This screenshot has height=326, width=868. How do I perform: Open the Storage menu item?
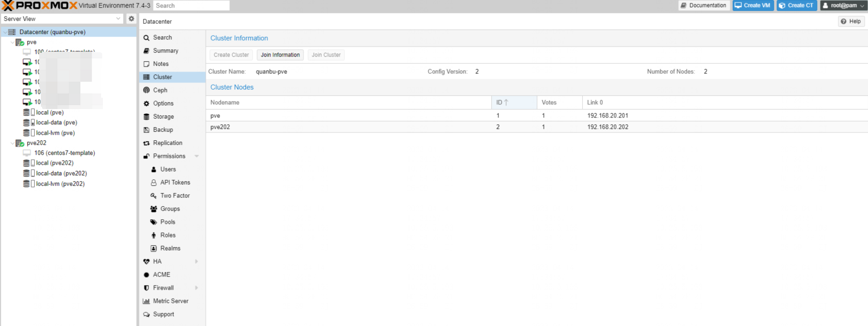coord(163,116)
